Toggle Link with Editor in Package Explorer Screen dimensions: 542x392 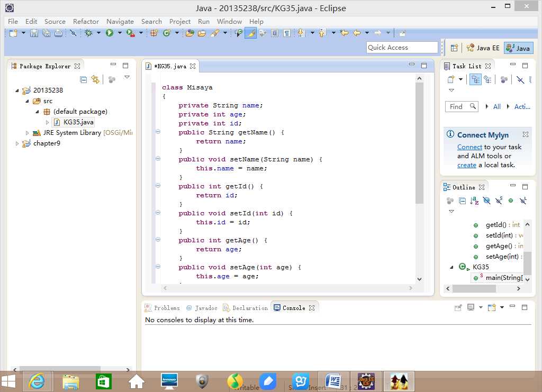click(95, 79)
